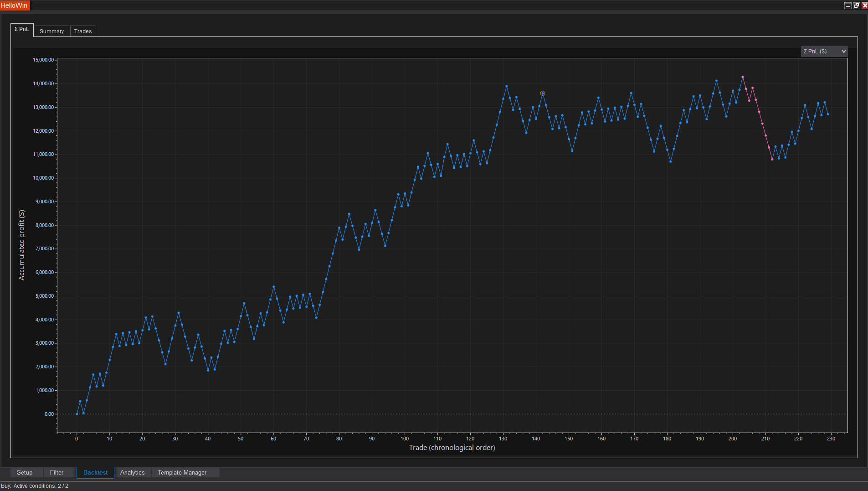Open the Trades tab
The width and height of the screenshot is (868, 491).
82,31
